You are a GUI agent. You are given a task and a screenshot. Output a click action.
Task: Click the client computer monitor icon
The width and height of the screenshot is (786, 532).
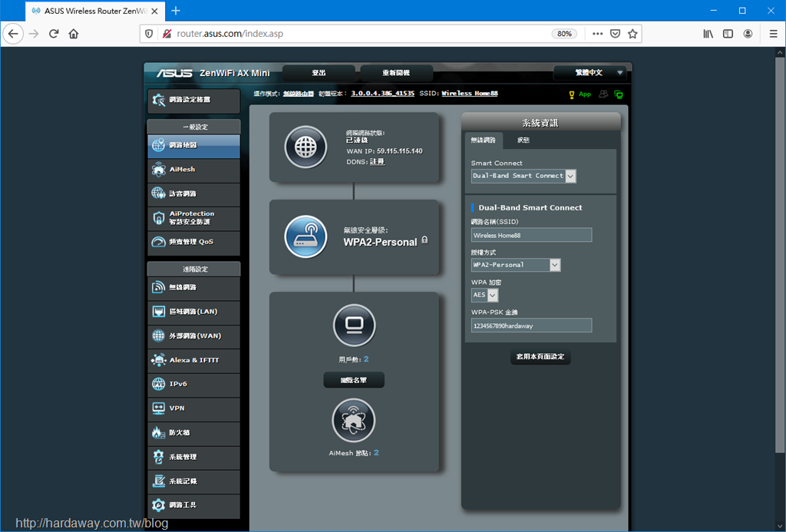click(354, 325)
